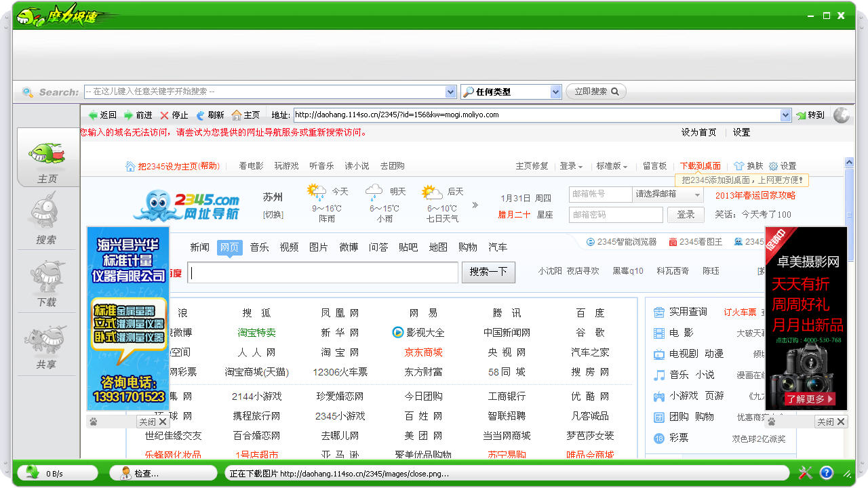Image resolution: width=868 pixels, height=488 pixels.
Task: Switch to the 音乐 search tab
Action: 259,247
